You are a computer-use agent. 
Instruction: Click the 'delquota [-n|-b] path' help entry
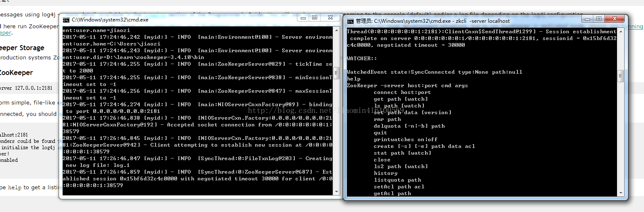click(409, 126)
